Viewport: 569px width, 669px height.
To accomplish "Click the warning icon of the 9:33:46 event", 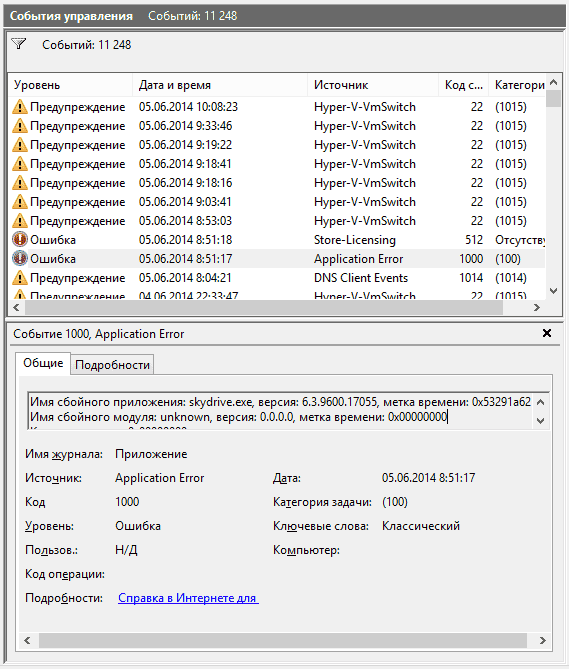I will (20, 126).
